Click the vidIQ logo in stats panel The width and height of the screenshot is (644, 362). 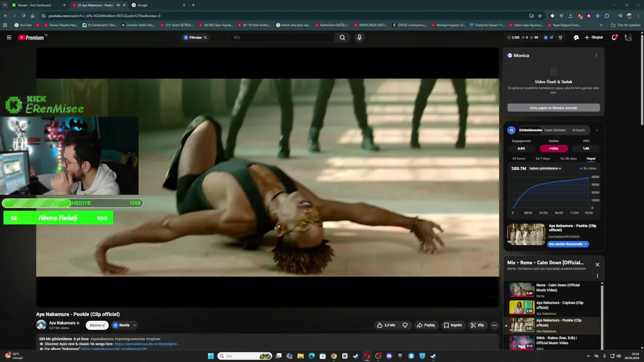pyautogui.click(x=512, y=130)
